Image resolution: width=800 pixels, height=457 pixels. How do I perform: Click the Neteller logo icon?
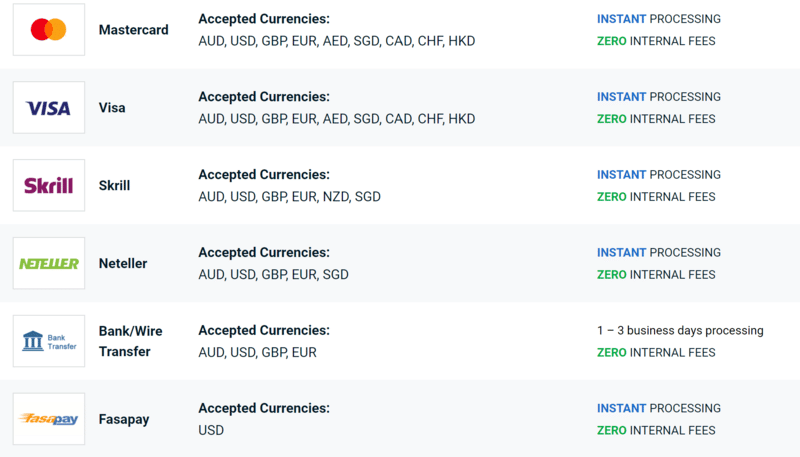pyautogui.click(x=48, y=263)
